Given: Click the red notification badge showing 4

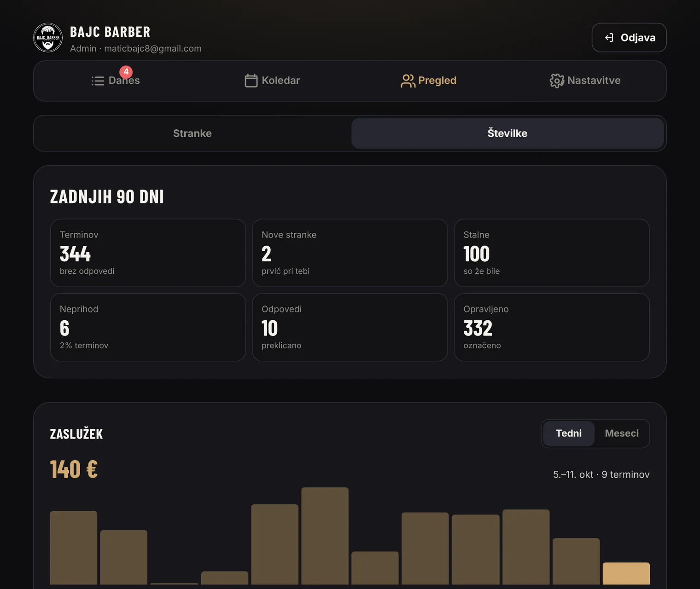Looking at the screenshot, I should pos(126,72).
